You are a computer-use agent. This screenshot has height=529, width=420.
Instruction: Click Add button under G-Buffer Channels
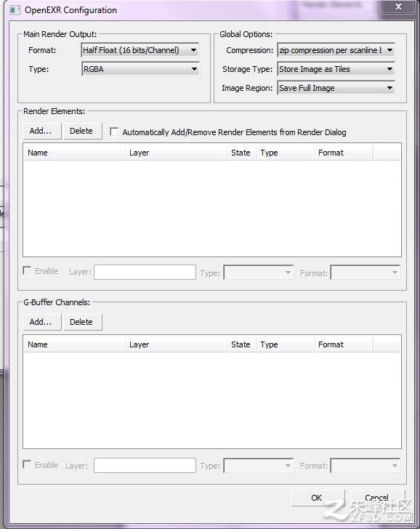[x=42, y=322]
